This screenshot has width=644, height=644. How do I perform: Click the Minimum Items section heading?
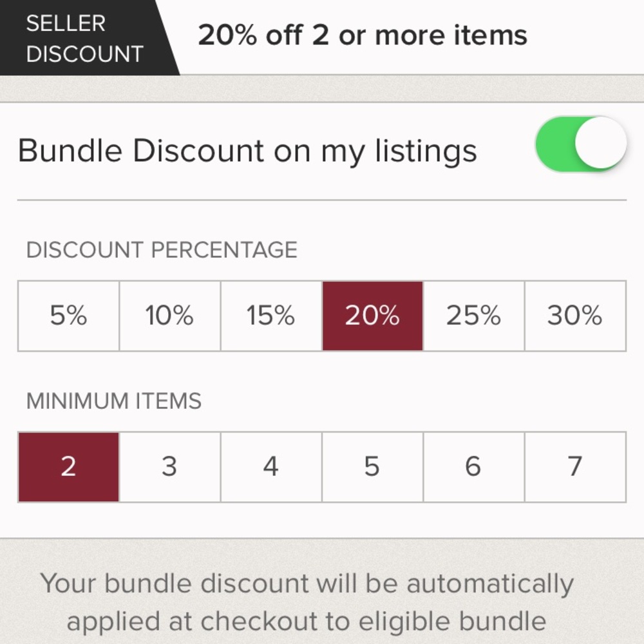coord(113,401)
